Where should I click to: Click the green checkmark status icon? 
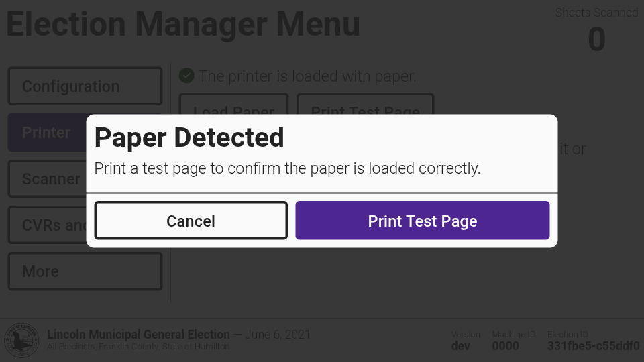186,76
